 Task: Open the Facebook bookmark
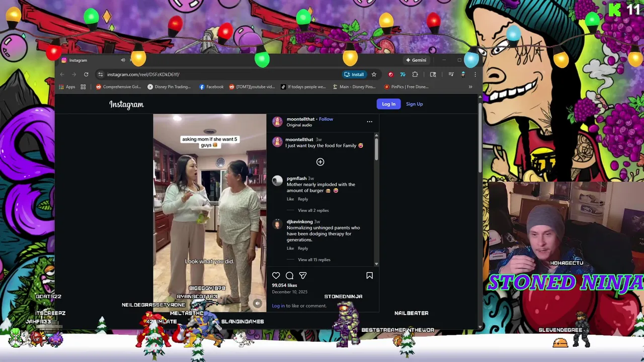click(211, 87)
